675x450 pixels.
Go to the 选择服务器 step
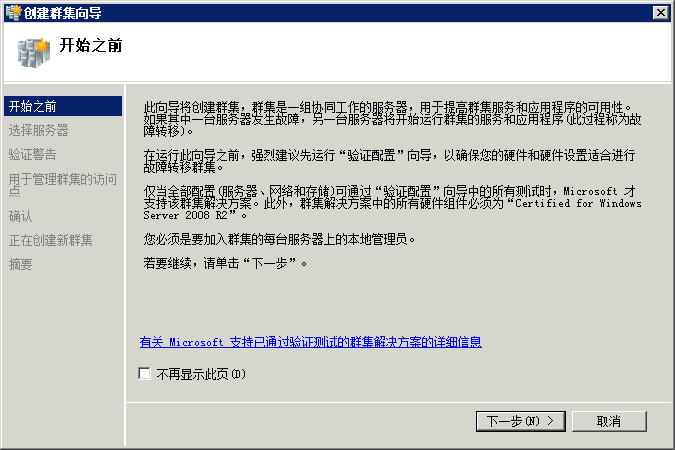pyautogui.click(x=38, y=130)
